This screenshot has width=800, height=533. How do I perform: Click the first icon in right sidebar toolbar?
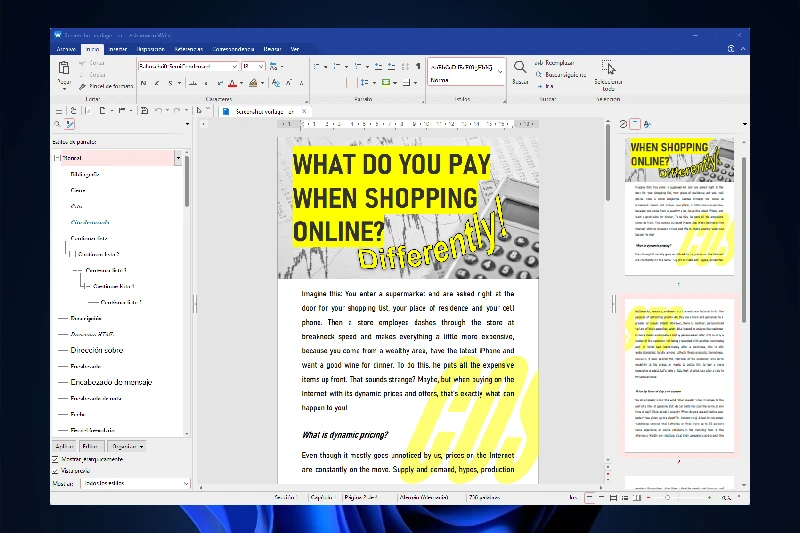623,124
